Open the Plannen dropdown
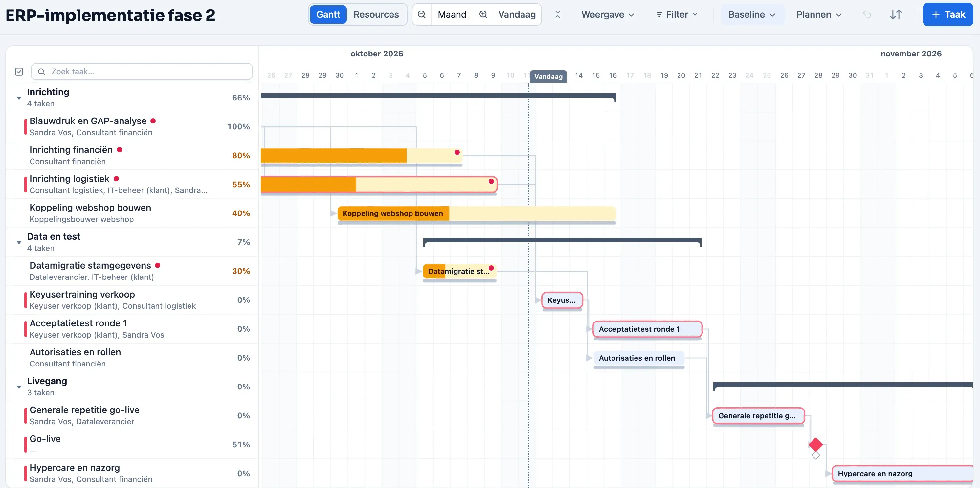 [819, 14]
